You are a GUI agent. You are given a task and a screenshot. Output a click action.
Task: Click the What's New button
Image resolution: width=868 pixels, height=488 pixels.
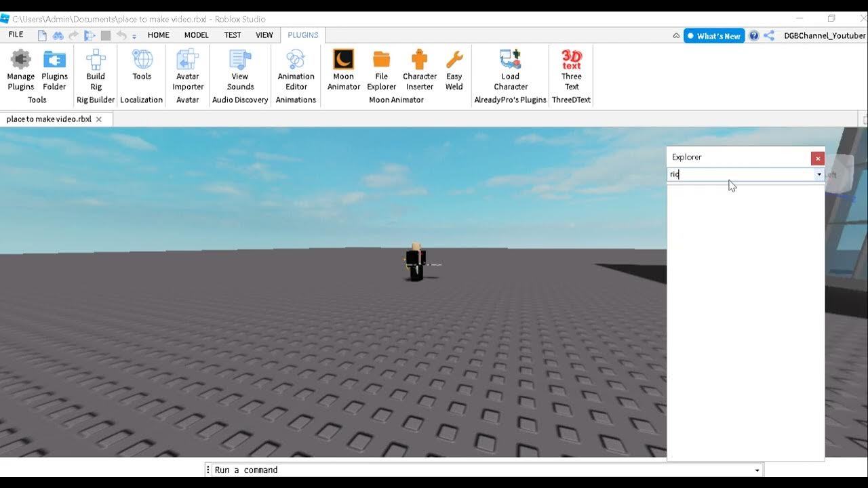714,36
